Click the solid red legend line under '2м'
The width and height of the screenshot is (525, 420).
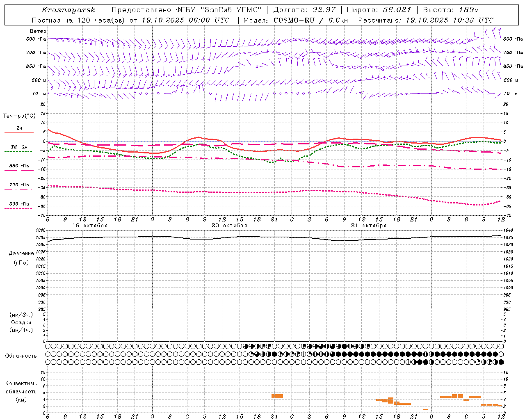click(19, 132)
